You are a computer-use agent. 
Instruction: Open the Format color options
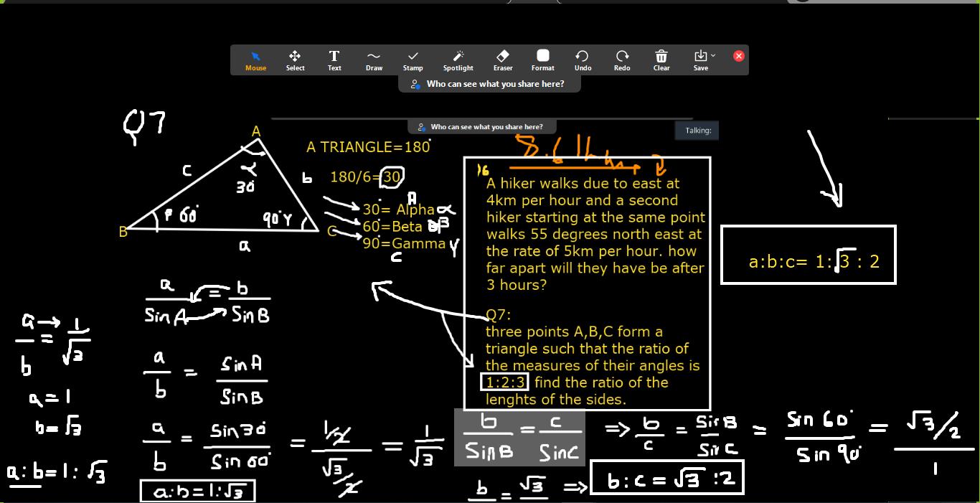click(542, 60)
